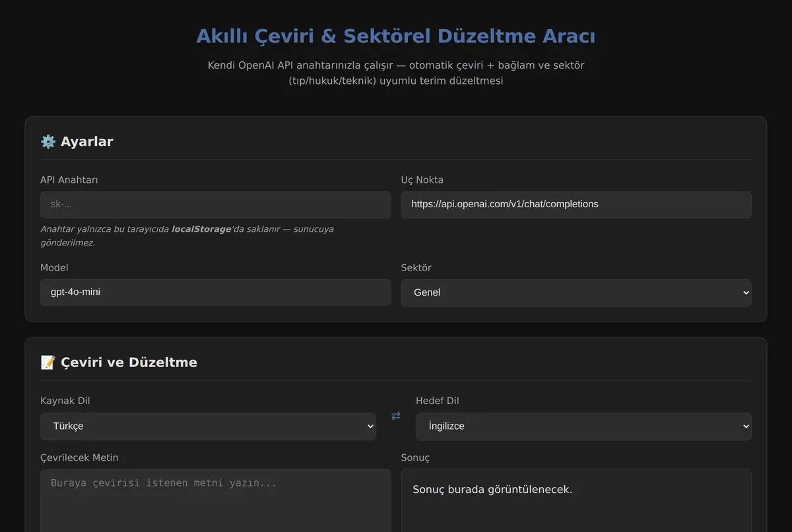This screenshot has height=532, width=792.
Task: Click the subtitle mentioning OpenAI API anahtarınızla
Action: pos(396,73)
